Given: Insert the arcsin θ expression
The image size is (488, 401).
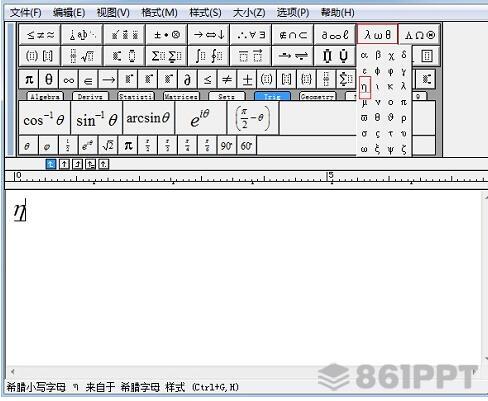Looking at the screenshot, I should click(x=148, y=118).
